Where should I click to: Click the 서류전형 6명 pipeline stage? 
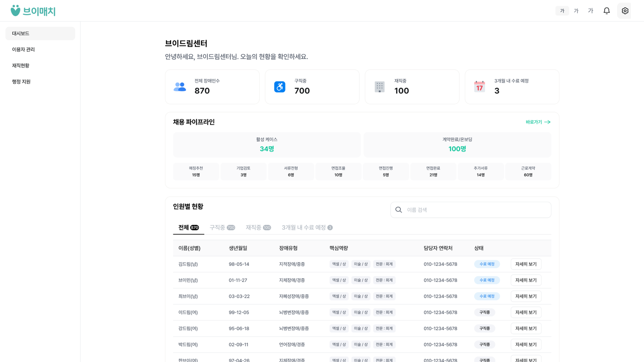[291, 171]
